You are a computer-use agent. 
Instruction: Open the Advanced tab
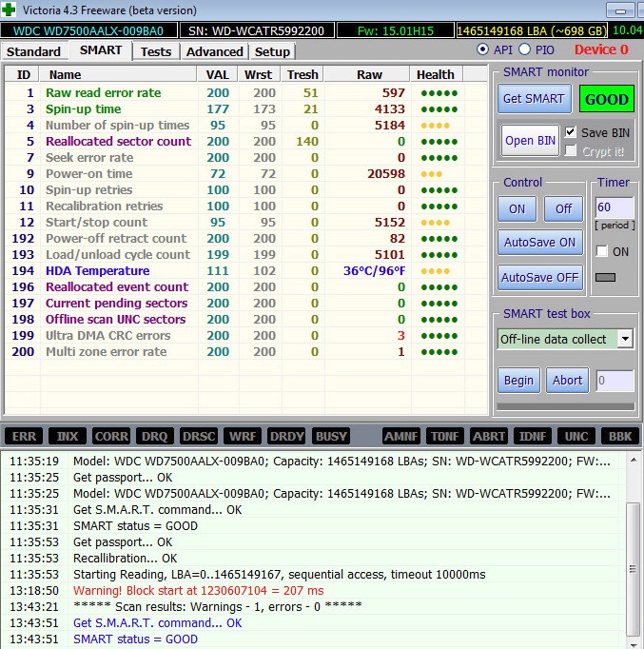click(214, 51)
